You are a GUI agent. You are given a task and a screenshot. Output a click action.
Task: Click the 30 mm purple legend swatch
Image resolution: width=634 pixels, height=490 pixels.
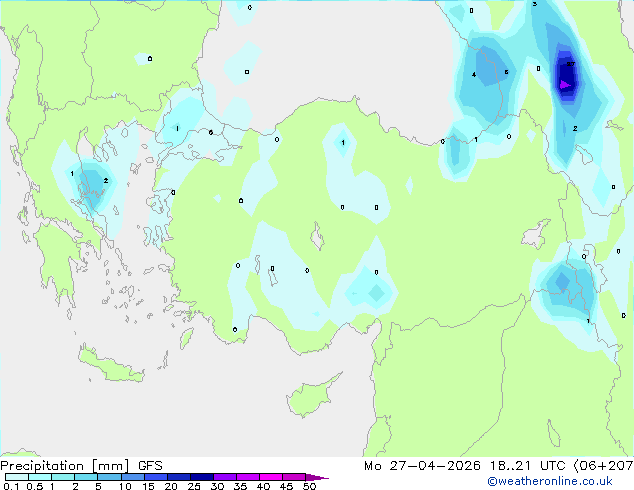point(225,477)
